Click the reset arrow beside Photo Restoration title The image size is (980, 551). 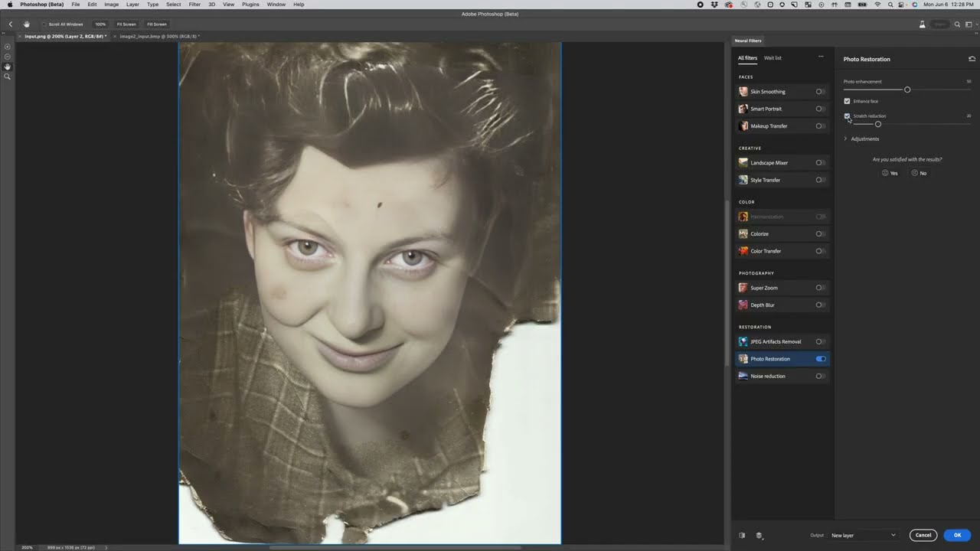click(x=972, y=58)
